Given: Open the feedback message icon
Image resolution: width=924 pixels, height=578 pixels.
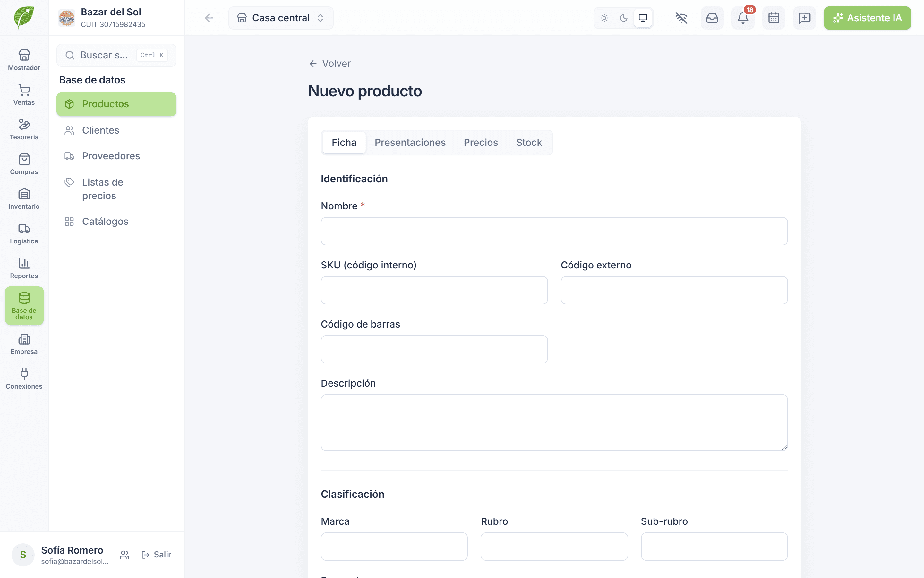Looking at the screenshot, I should (x=805, y=18).
